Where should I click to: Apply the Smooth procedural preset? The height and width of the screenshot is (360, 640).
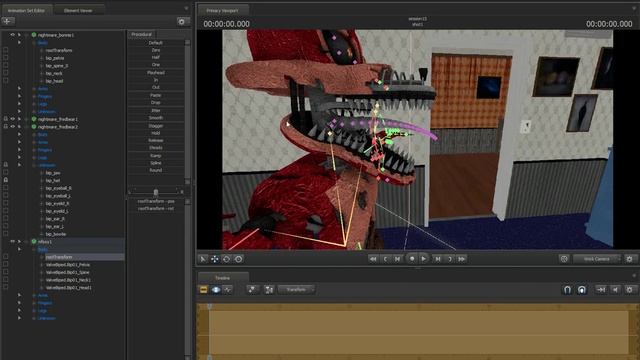156,118
